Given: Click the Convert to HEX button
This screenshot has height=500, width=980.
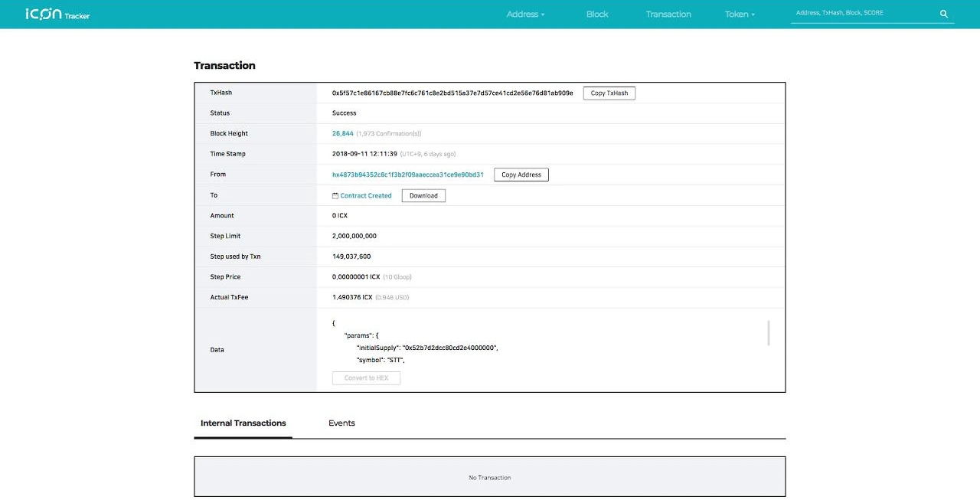Looking at the screenshot, I should 366,378.
